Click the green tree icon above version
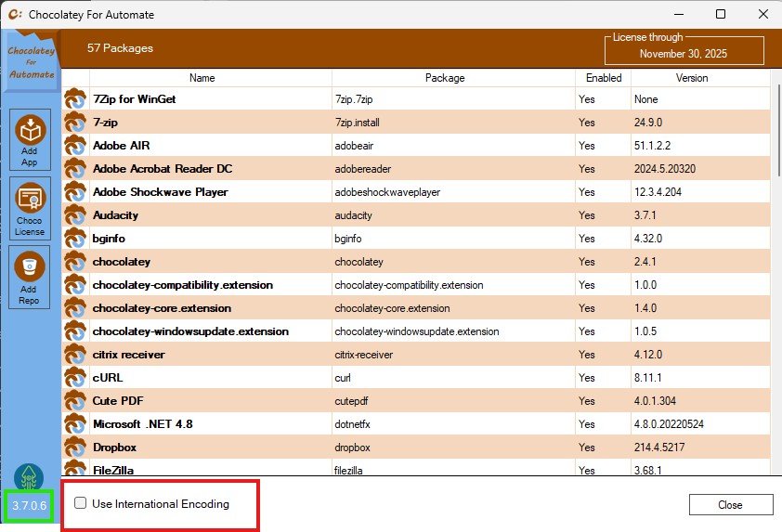Viewport: 782px width, 532px height. pyautogui.click(x=29, y=477)
